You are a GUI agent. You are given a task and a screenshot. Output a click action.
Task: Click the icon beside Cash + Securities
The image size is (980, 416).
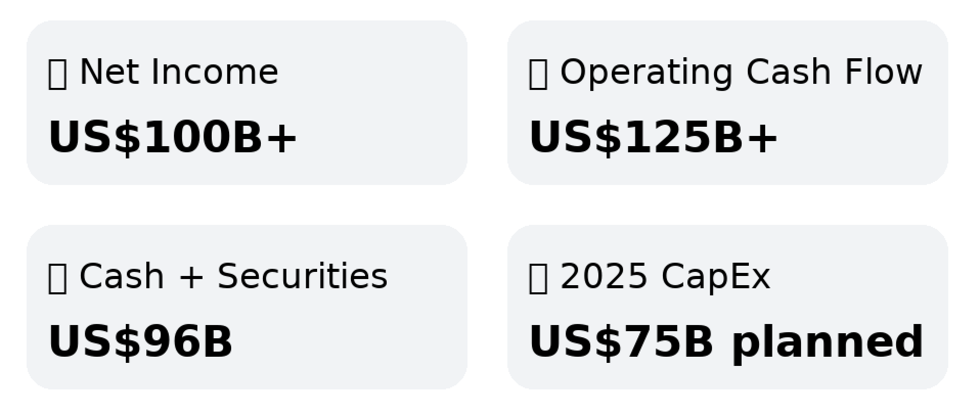coord(57,279)
